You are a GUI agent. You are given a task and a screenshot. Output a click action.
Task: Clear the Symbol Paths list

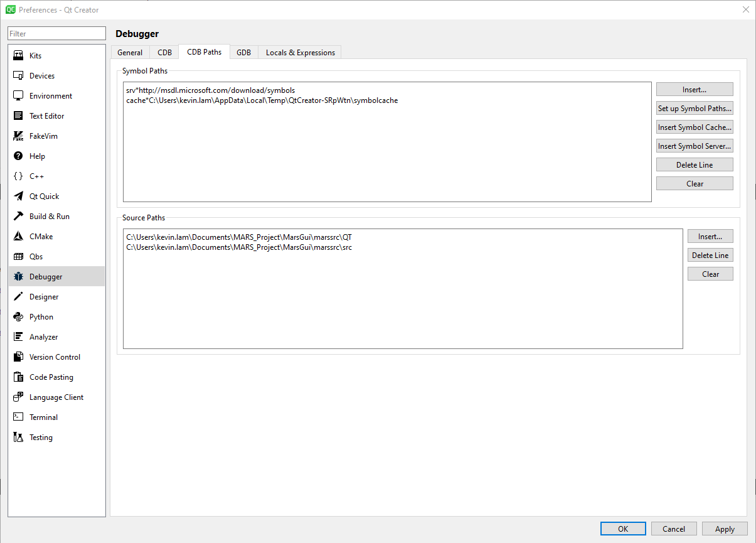695,183
